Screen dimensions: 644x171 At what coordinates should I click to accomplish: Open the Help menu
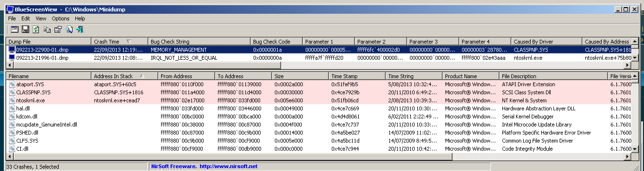(x=80, y=18)
